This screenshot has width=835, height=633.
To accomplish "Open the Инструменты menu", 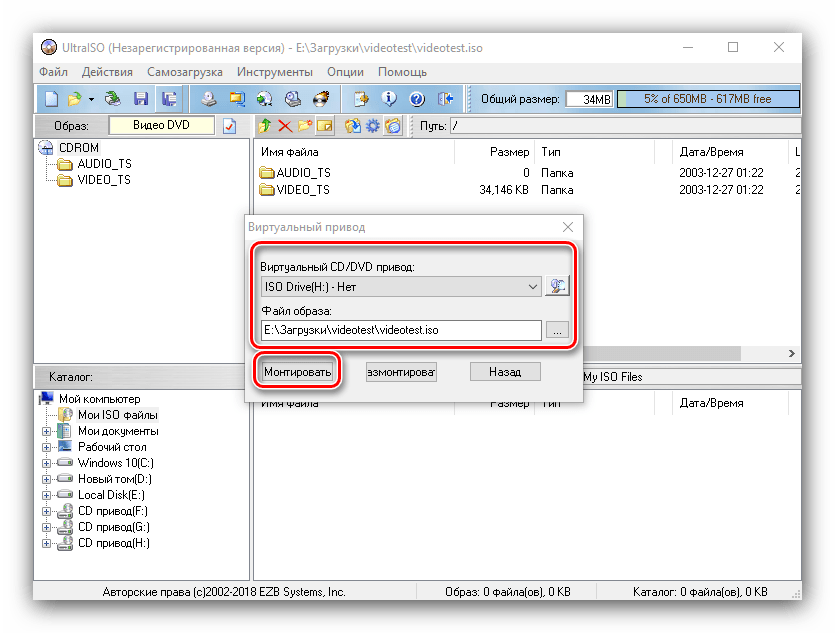I will pos(275,72).
